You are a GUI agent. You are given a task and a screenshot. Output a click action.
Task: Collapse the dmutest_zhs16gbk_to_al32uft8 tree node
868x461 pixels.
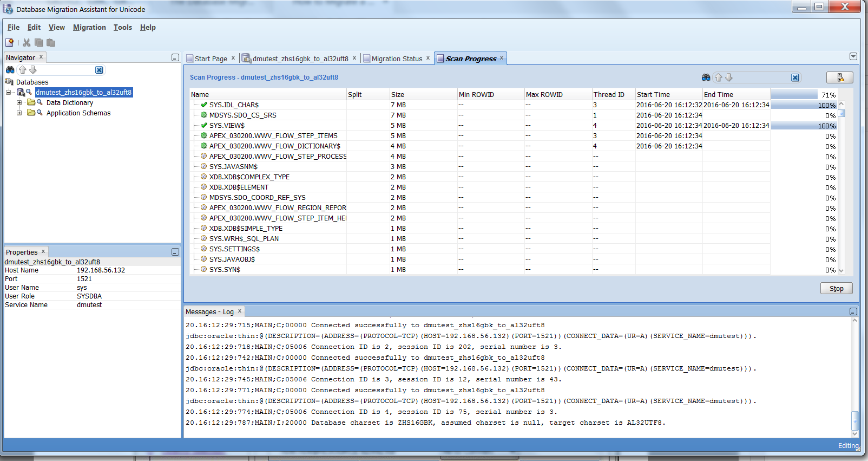pos(9,92)
